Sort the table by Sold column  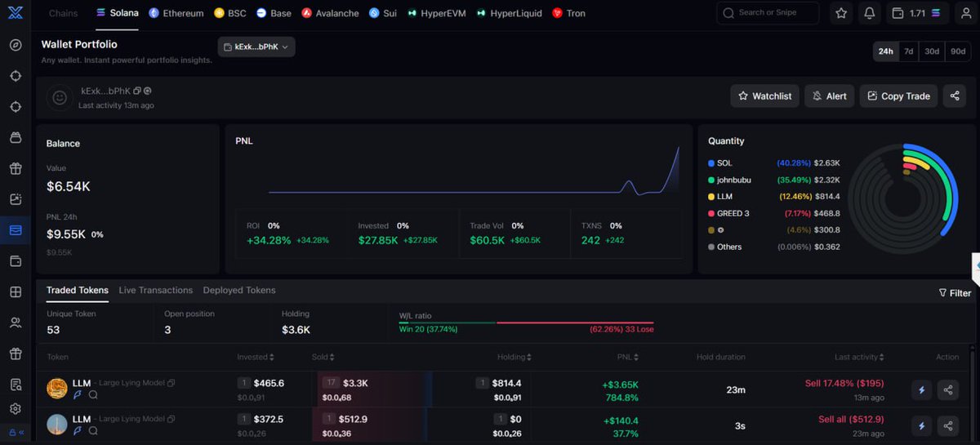pos(323,357)
